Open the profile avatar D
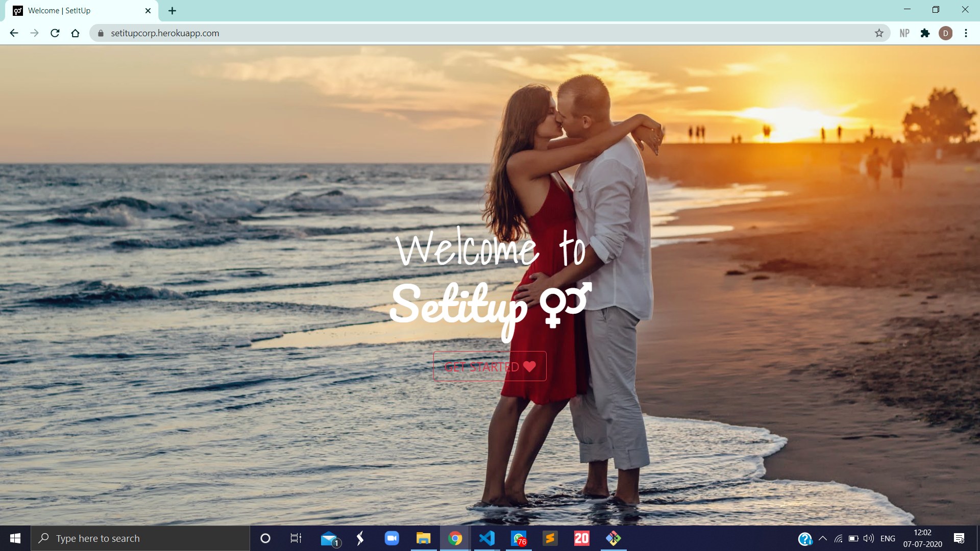The image size is (980, 551). tap(945, 33)
